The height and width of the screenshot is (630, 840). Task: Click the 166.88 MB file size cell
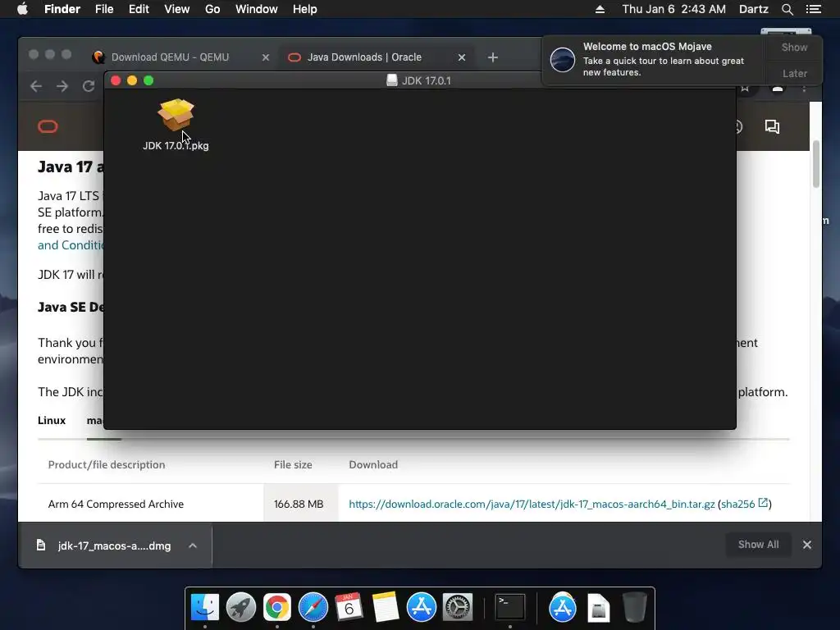pos(299,504)
